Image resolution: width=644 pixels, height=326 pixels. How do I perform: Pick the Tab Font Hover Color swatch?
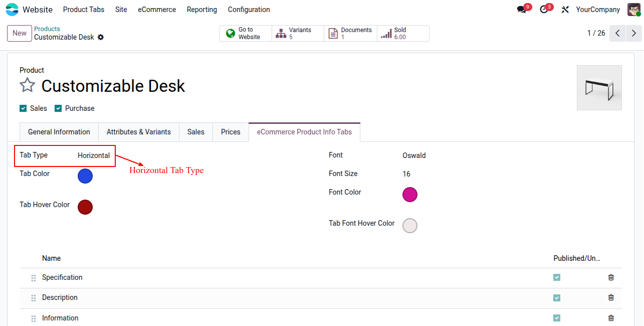coord(410,226)
